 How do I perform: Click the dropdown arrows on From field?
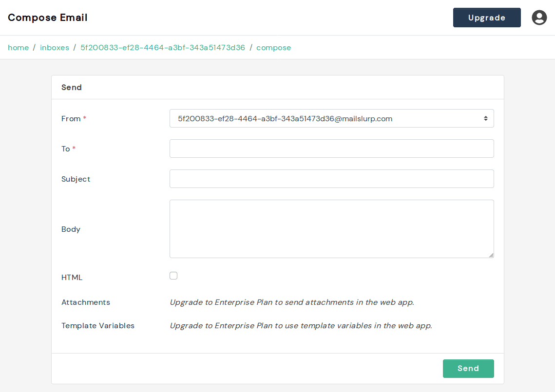click(485, 118)
